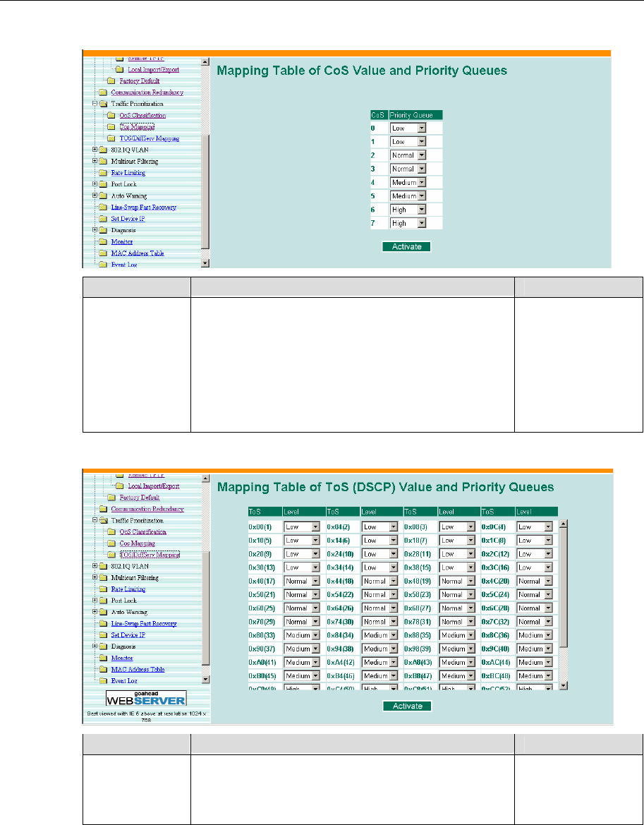Viewport: 644px width, 825px height.
Task: Open level dropdown for ToS 0x94(38)
Action: tap(380, 649)
